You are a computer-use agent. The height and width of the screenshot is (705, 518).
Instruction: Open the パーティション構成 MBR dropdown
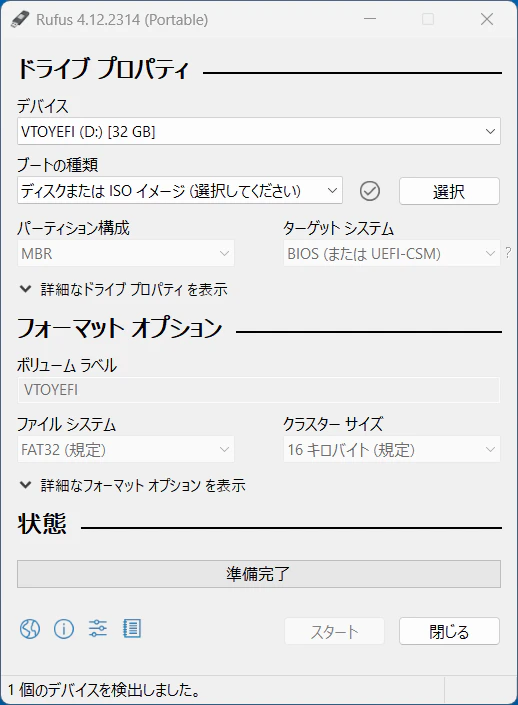point(125,253)
